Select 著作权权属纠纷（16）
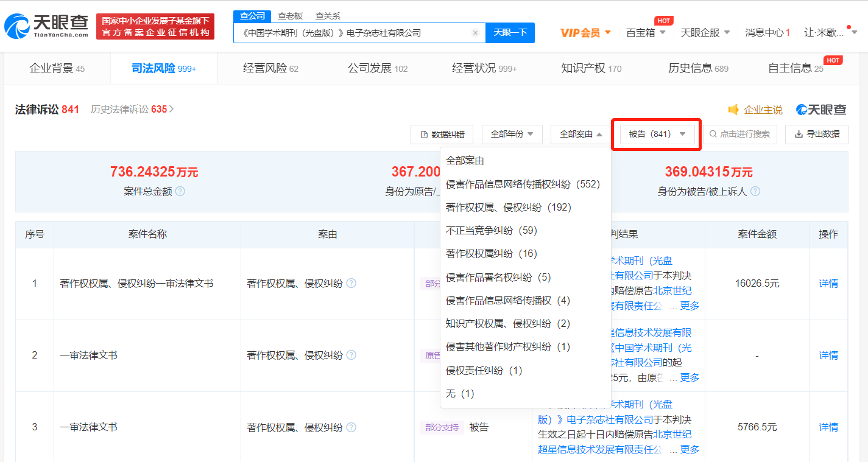This screenshot has width=868, height=462. coord(526,254)
